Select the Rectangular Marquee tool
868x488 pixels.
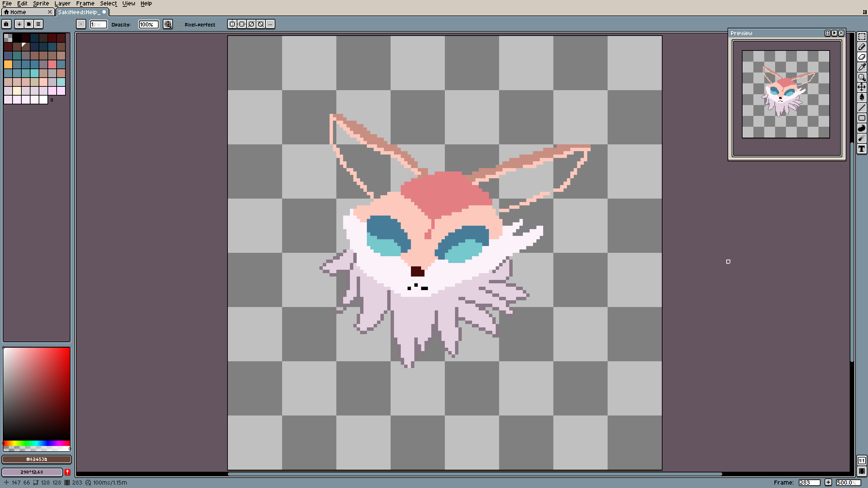tap(862, 37)
